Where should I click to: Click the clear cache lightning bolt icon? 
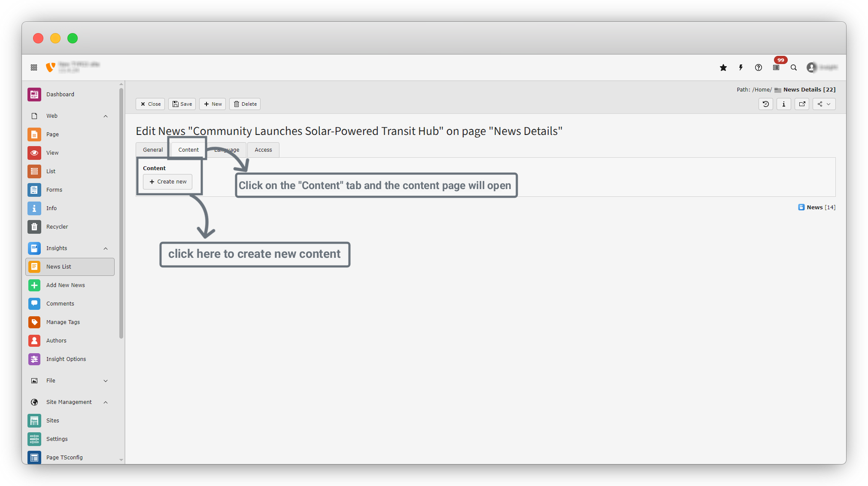point(741,67)
